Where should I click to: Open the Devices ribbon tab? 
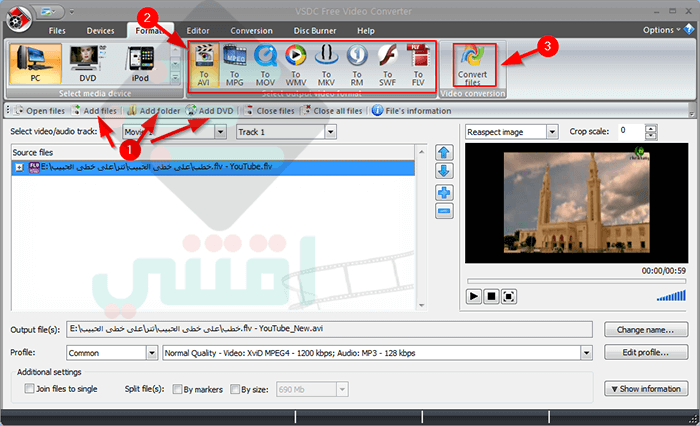tap(100, 31)
